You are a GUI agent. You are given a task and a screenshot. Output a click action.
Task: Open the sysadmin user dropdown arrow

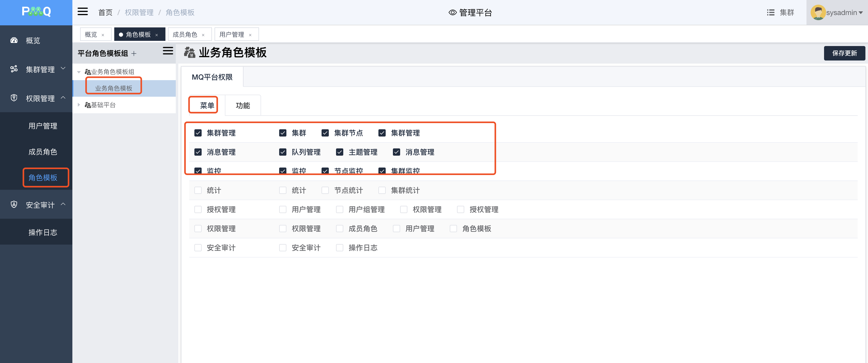pyautogui.click(x=861, y=13)
